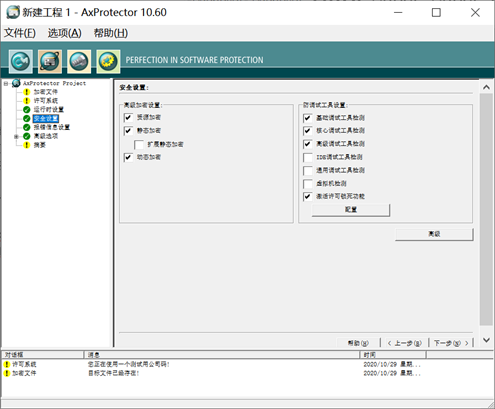
Task: Click the timestamp on the 许可系统 log row
Action: tap(392, 364)
